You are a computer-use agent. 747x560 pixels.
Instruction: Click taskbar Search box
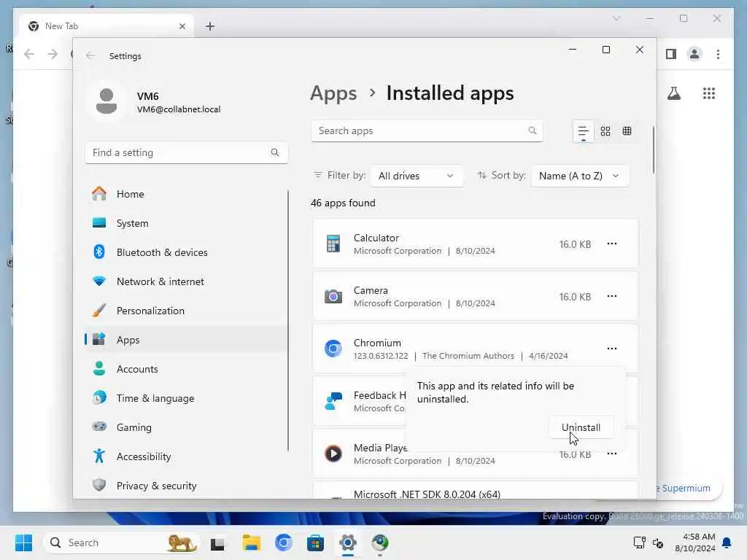122,542
